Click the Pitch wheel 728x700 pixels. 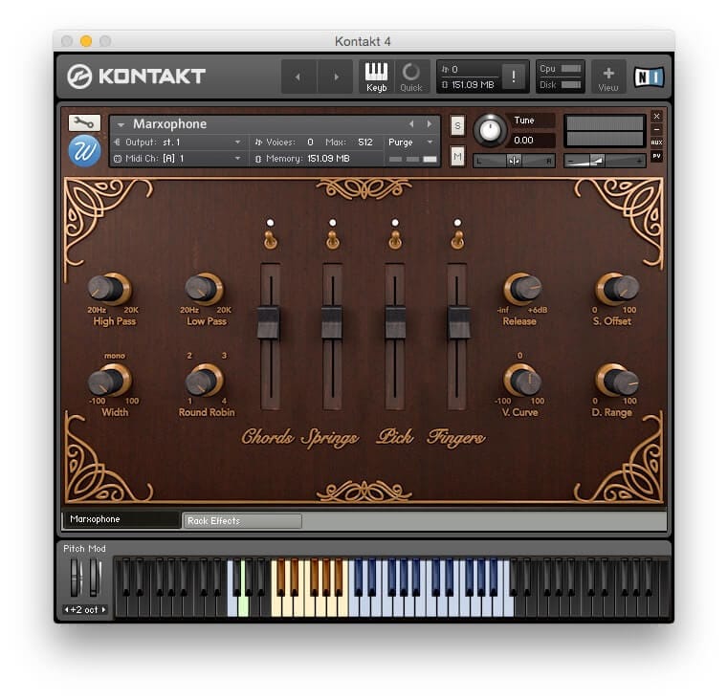coord(76,577)
